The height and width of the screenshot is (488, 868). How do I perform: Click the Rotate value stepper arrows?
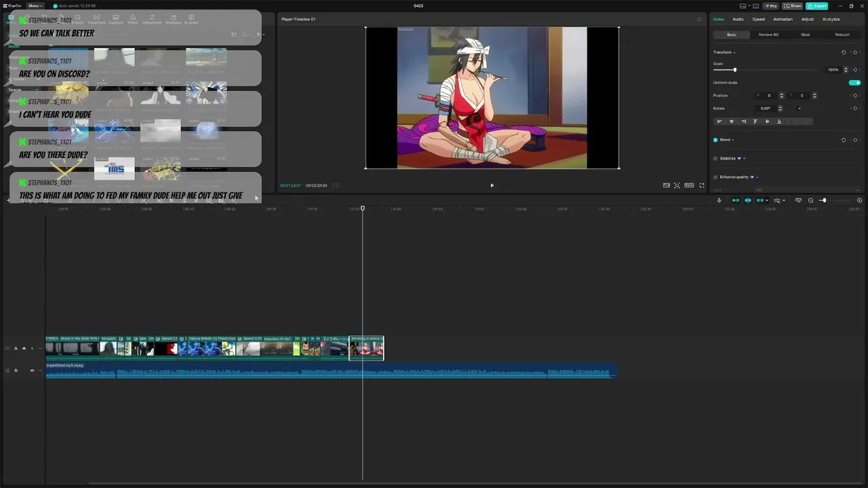coord(780,108)
